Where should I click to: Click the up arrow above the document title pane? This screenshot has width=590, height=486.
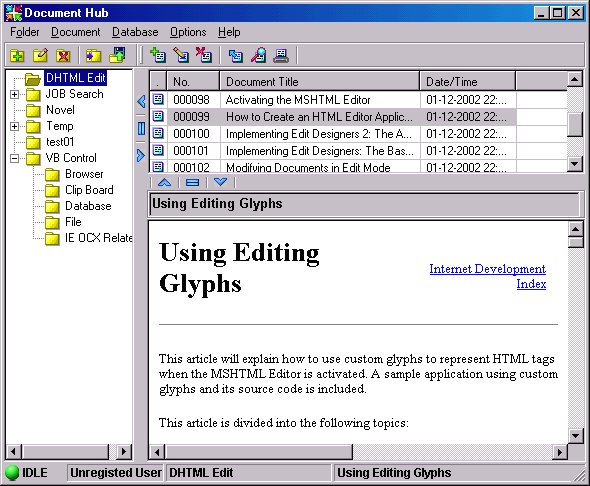point(164,182)
